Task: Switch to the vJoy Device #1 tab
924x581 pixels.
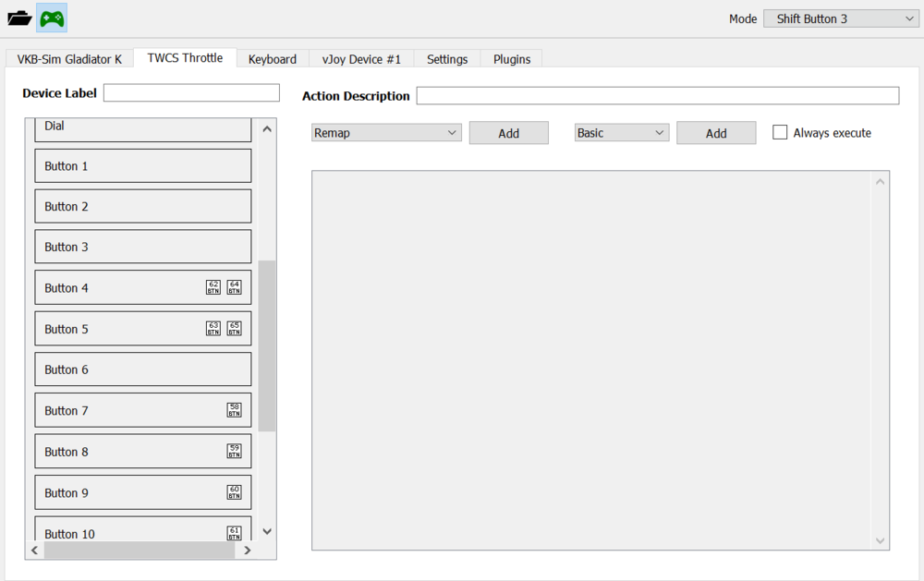Action: pos(361,59)
